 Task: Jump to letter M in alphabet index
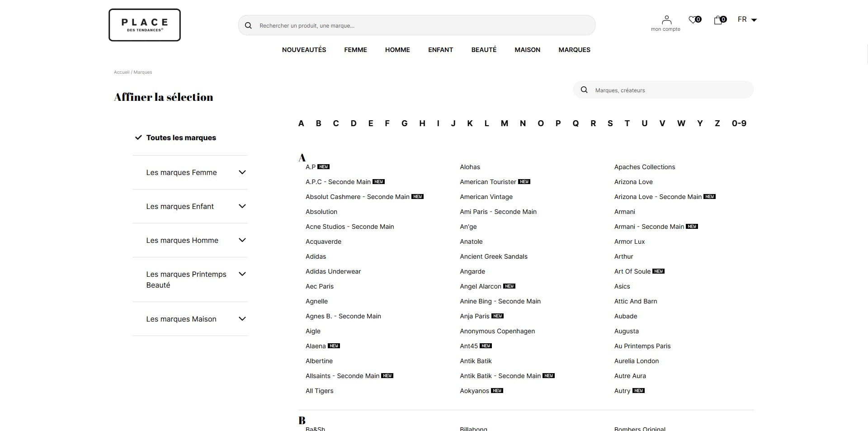[x=505, y=123]
